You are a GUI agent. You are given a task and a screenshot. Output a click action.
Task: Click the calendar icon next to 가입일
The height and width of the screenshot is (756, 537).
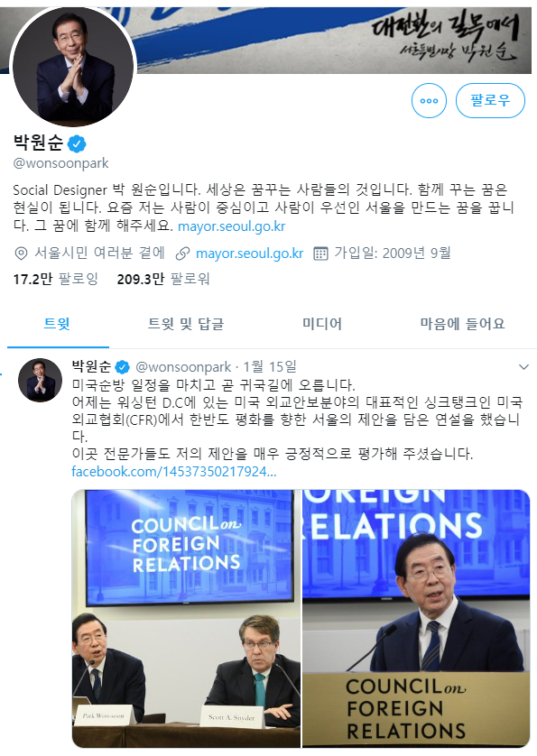pos(320,254)
